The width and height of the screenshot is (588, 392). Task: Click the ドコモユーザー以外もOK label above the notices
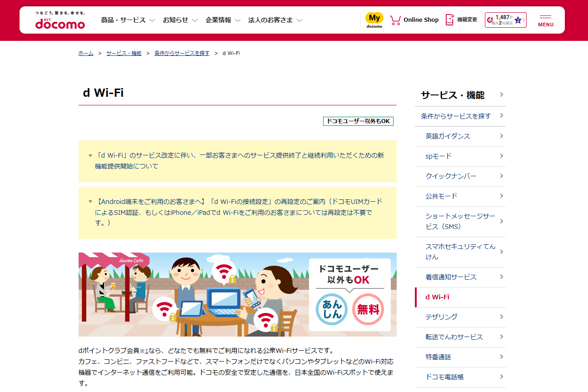click(358, 121)
